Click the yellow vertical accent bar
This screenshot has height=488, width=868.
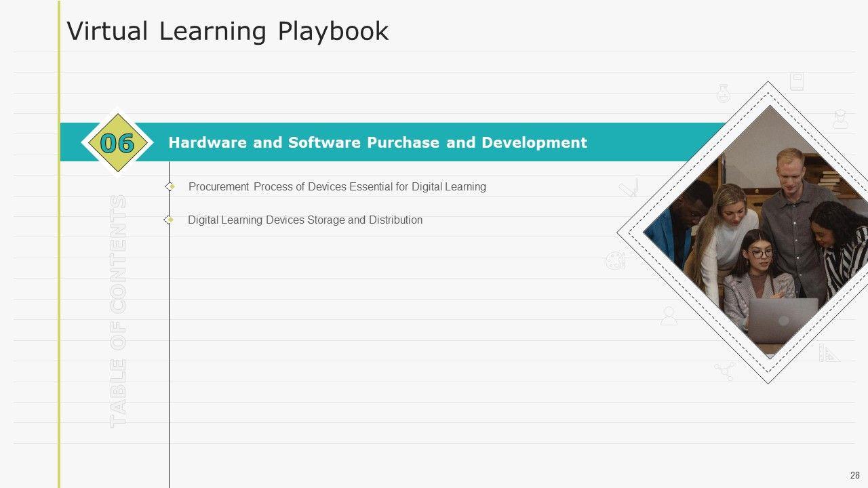tap(59, 305)
